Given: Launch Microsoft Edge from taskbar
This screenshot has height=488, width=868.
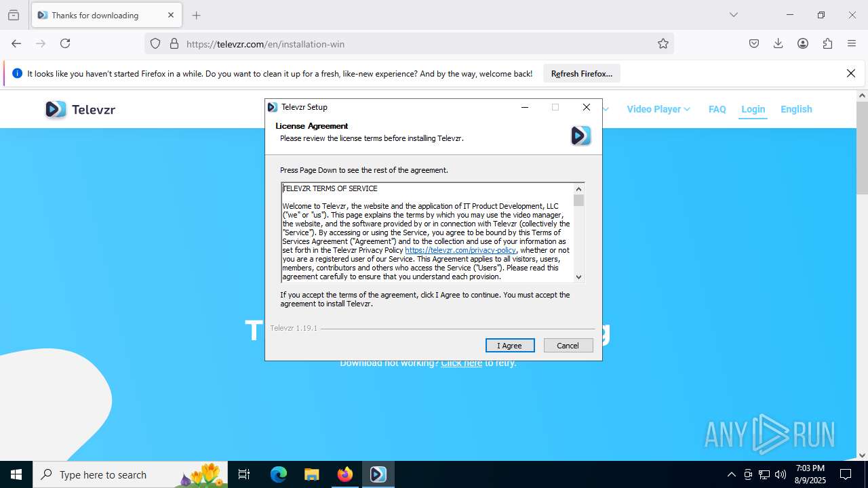Looking at the screenshot, I should 279,474.
